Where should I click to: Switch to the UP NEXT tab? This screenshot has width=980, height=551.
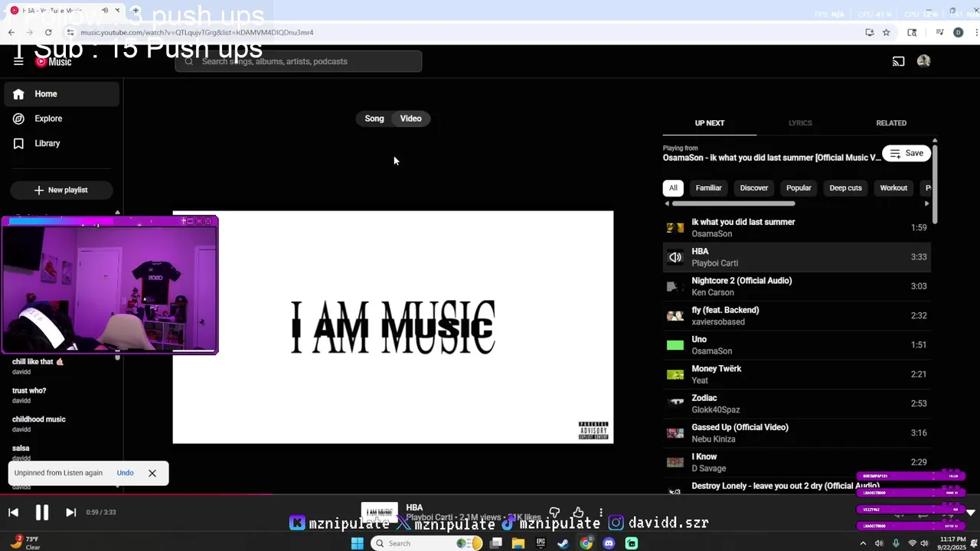point(710,123)
